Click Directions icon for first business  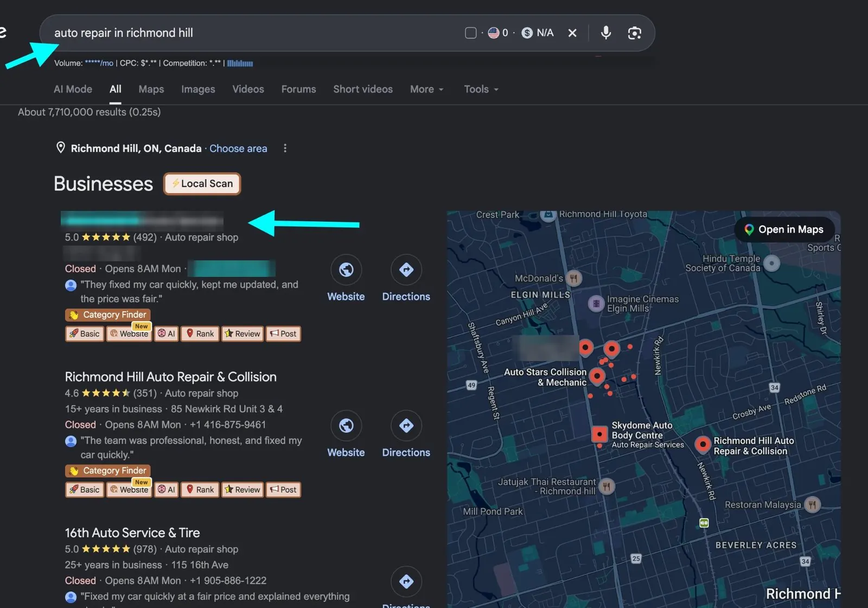(406, 270)
